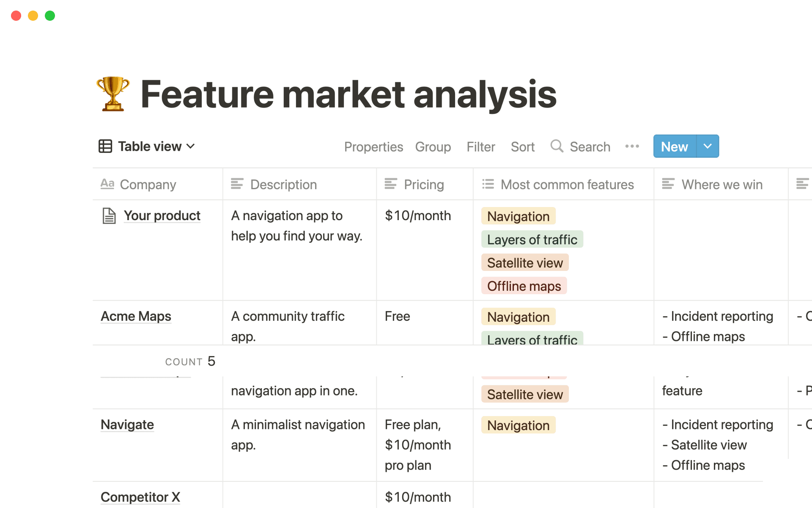Select the green Layers of traffic tag
This screenshot has height=508, width=812.
[532, 239]
